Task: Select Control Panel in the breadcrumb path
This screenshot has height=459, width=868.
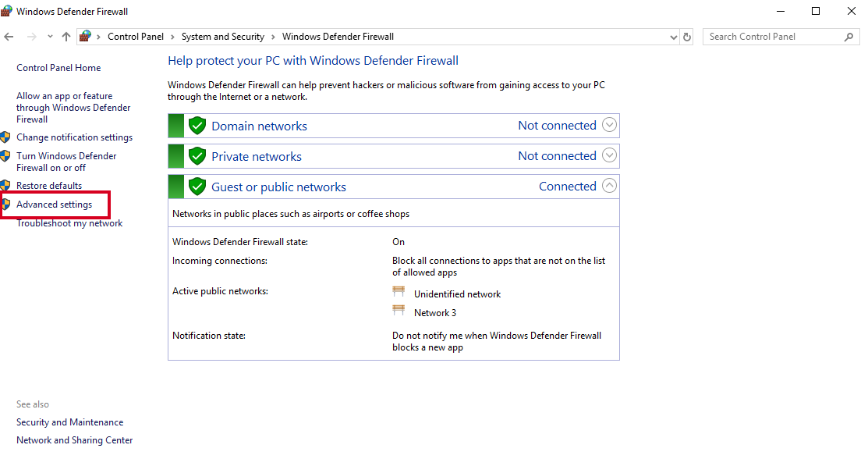Action: tap(136, 37)
